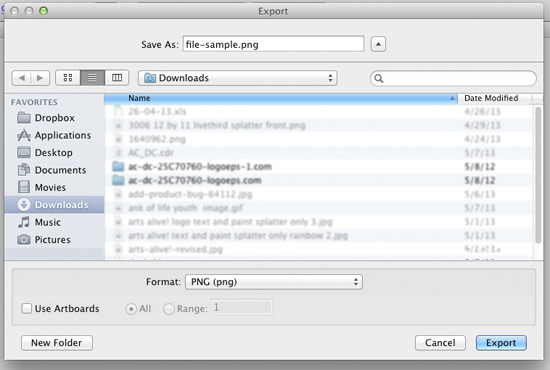
Task: Open Applications in Favorites sidebar
Action: coord(54,135)
